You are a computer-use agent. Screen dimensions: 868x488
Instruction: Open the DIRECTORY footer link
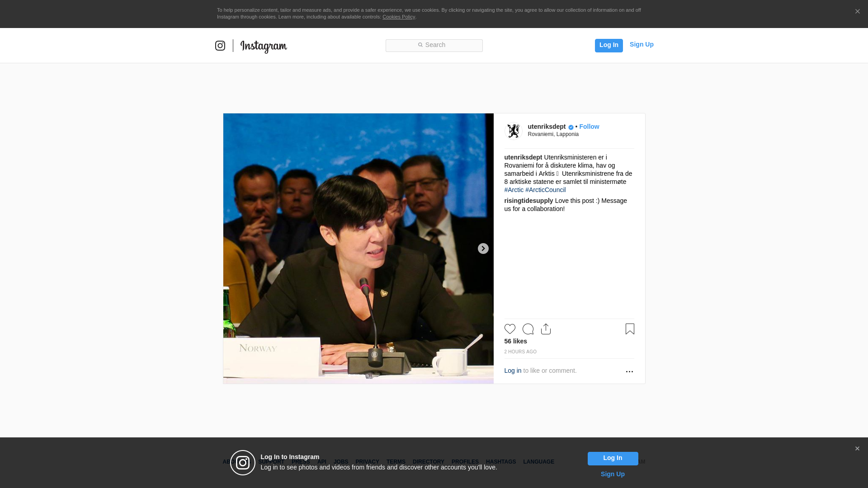[x=428, y=462]
